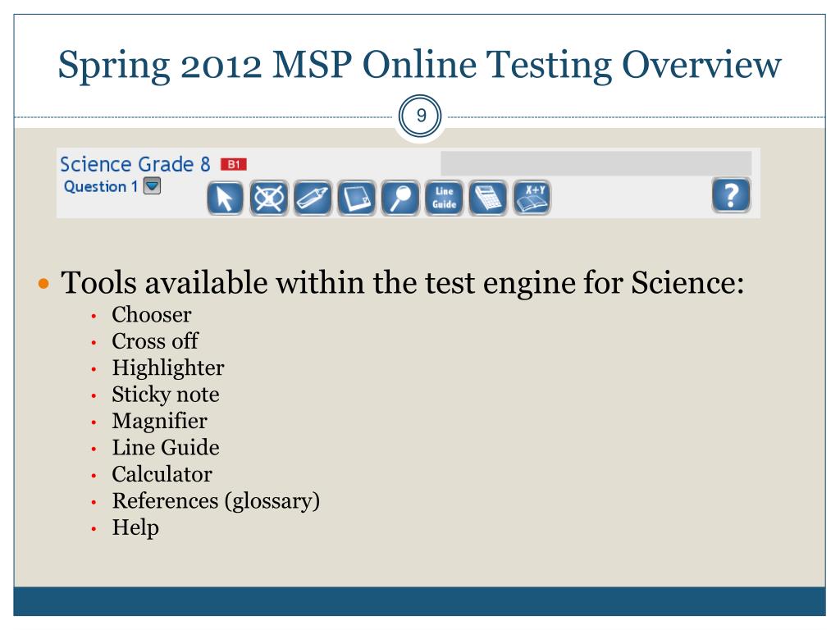This screenshot has height=630, width=840.
Task: Click the slide number 9 circle
Action: (421, 116)
